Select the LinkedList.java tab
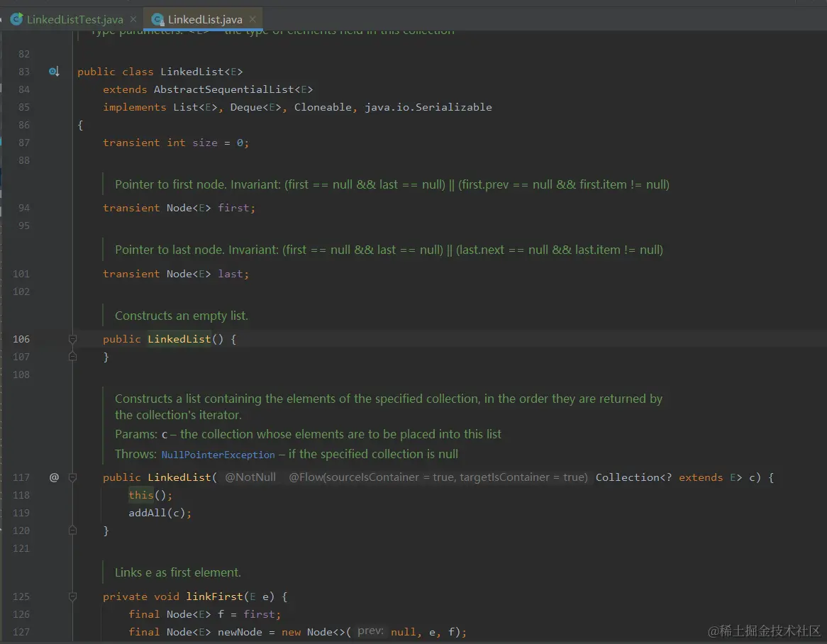 coord(205,20)
